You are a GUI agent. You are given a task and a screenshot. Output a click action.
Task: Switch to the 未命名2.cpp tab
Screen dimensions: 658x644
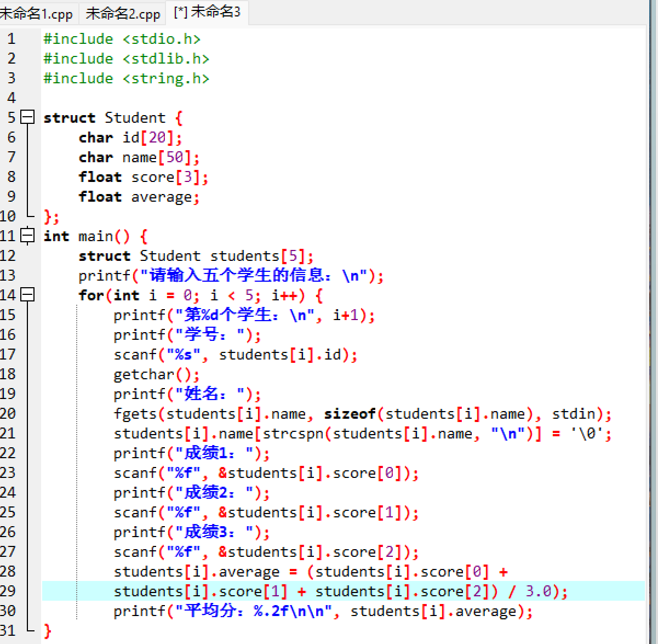(x=123, y=14)
